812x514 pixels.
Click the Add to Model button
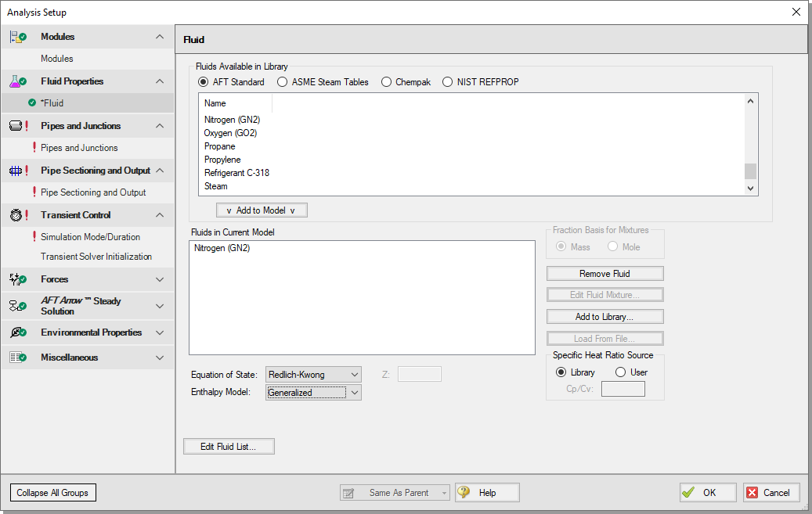pos(262,210)
